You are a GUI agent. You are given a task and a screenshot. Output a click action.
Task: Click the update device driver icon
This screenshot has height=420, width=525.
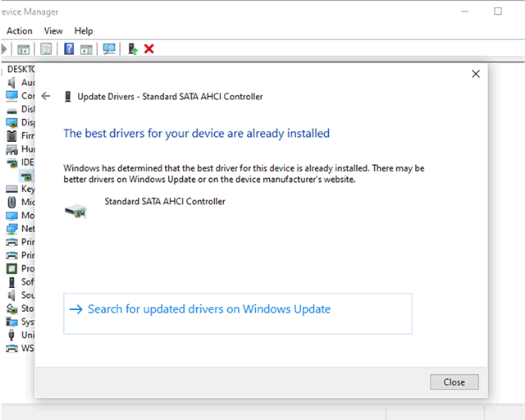coord(133,49)
